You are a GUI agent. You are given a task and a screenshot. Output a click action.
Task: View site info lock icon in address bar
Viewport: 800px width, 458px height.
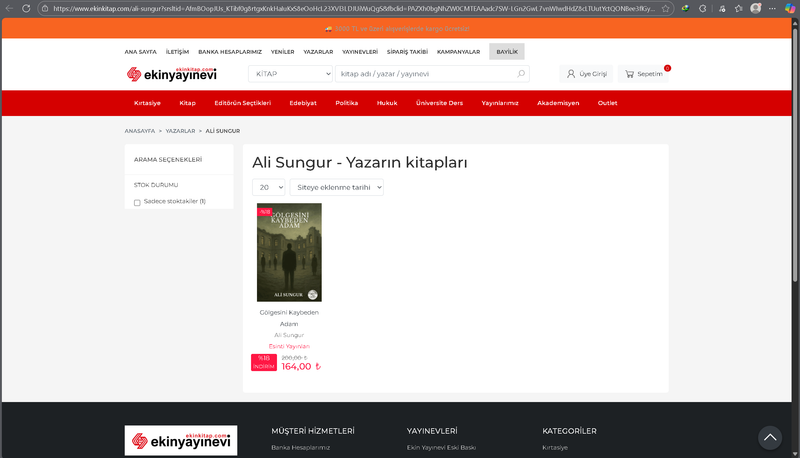click(45, 9)
